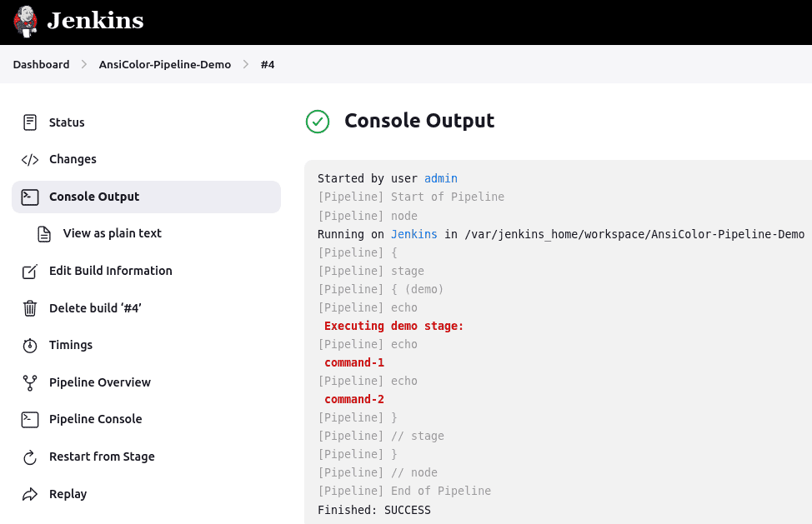
Task: Click the '[Pipeline] node' line
Action: point(367,216)
